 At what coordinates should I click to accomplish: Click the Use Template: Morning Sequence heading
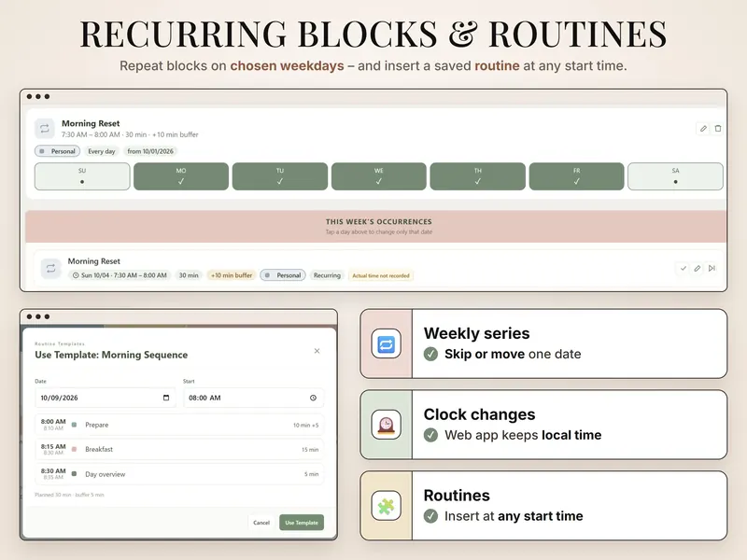(x=111, y=355)
